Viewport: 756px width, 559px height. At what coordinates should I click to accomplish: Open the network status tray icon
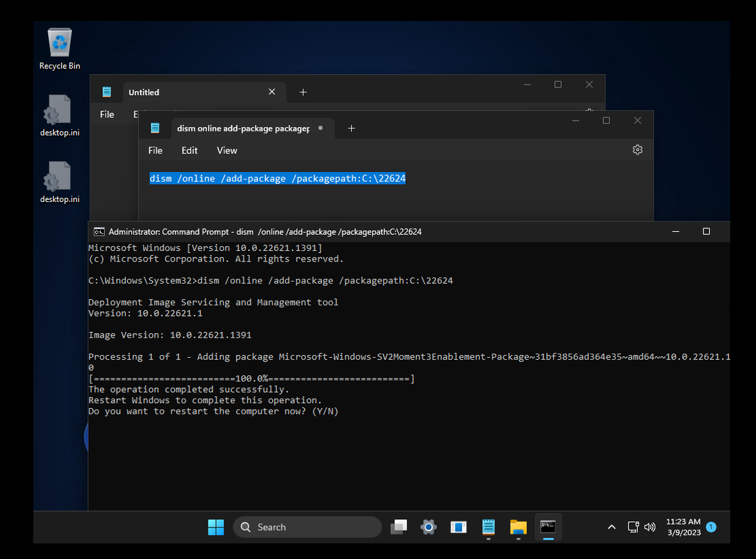pyautogui.click(x=634, y=527)
